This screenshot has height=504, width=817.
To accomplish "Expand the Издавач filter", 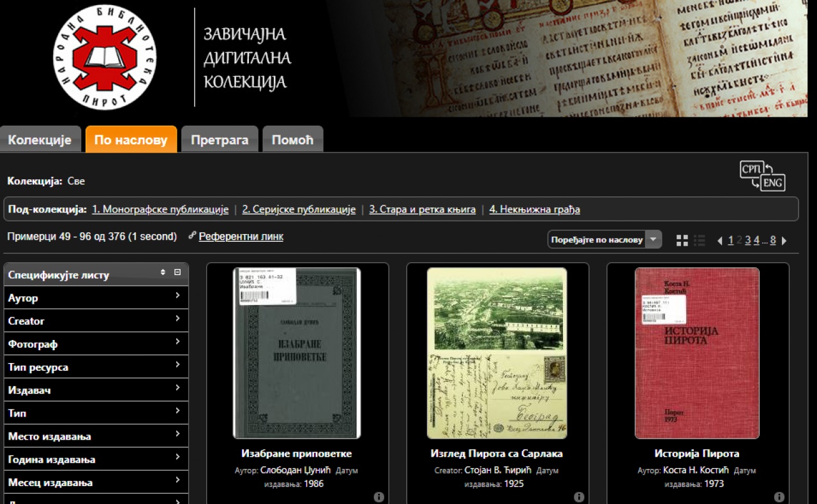I will [x=177, y=389].
